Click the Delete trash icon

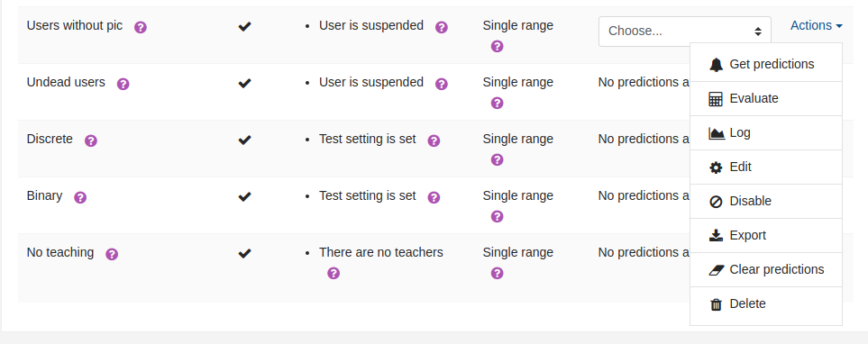pyautogui.click(x=716, y=304)
